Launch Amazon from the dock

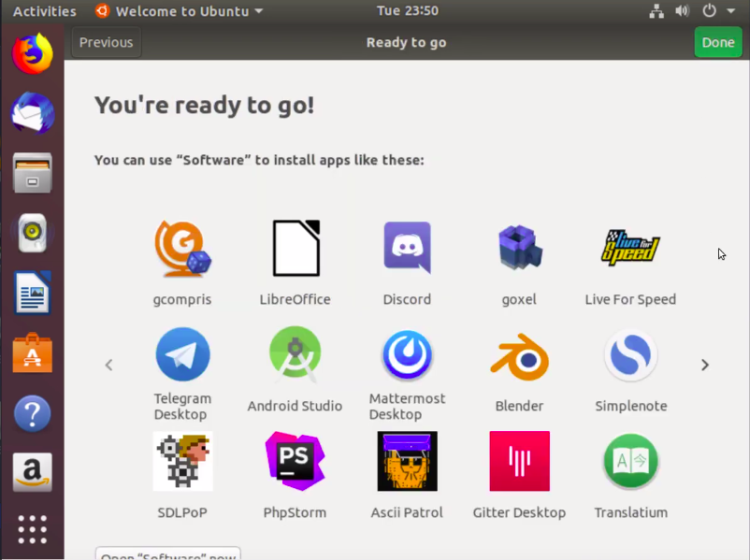pos(33,472)
